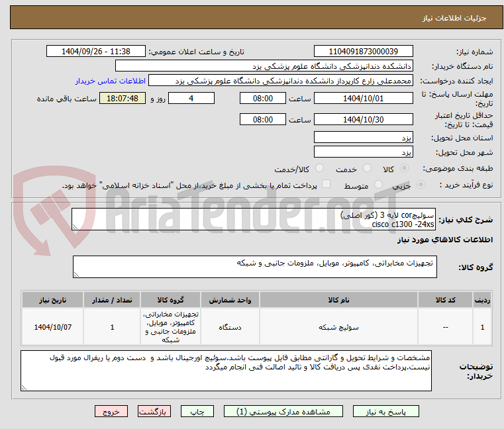This screenshot has height=429, width=504.
Task: Click the response deadline date 1404/10/01
Action: click(364, 99)
